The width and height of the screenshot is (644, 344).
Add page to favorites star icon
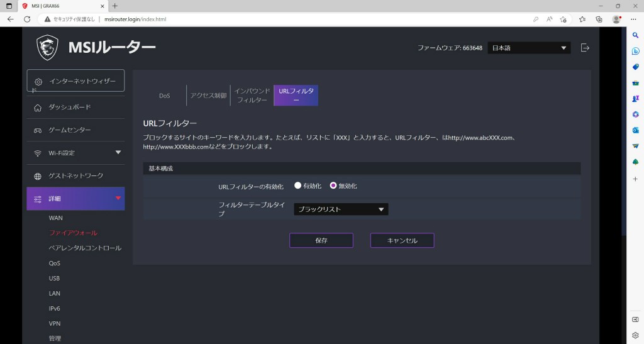point(563,19)
